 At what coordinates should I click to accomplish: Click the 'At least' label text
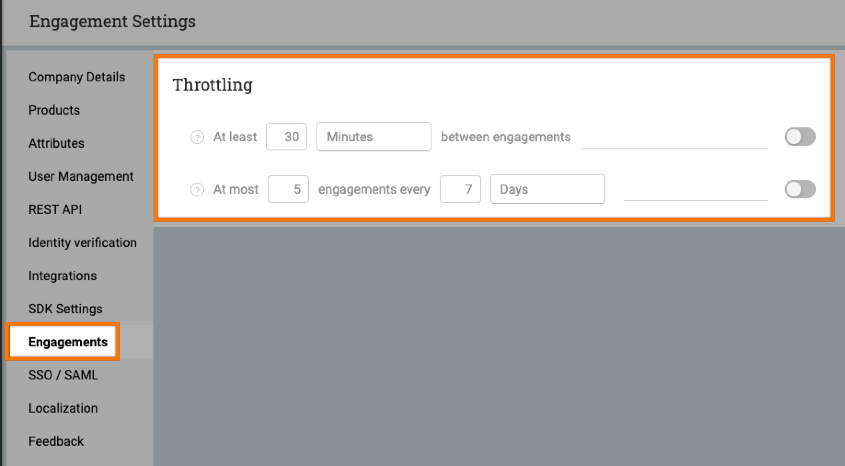coord(235,137)
